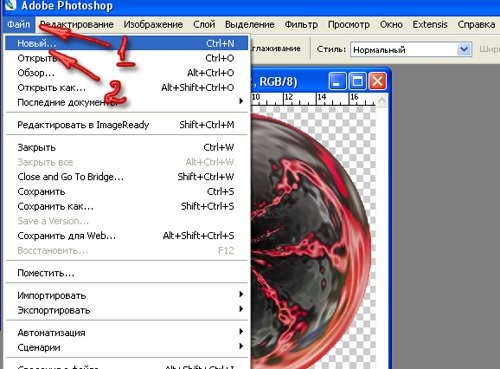This screenshot has width=500, height=369.
Task: Click the Photoshop feather icon in title bar
Action: tap(10, 5)
